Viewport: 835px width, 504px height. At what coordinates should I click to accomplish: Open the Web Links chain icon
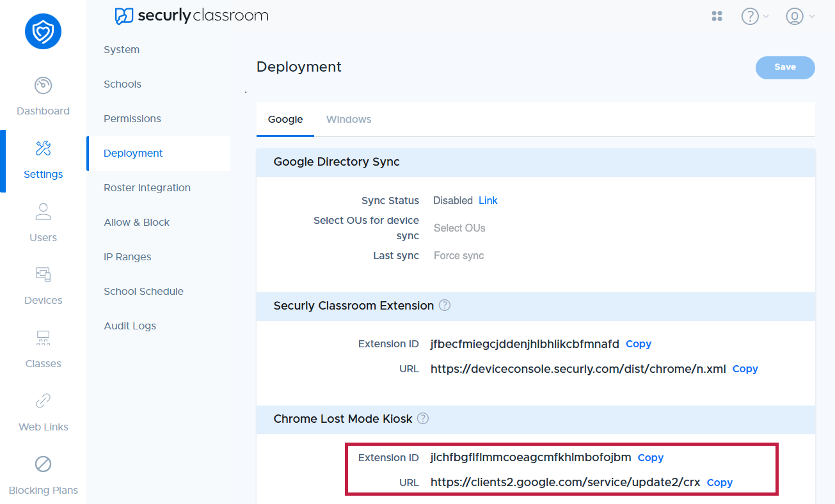point(43,400)
